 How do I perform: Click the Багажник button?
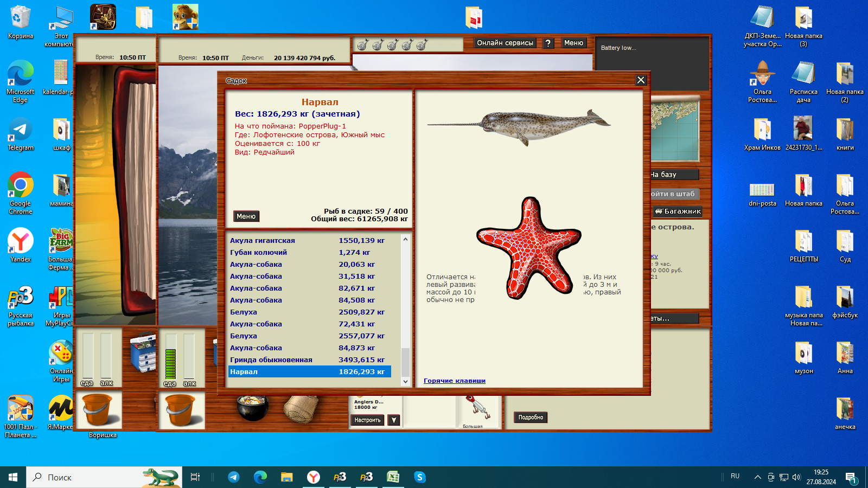(x=678, y=211)
